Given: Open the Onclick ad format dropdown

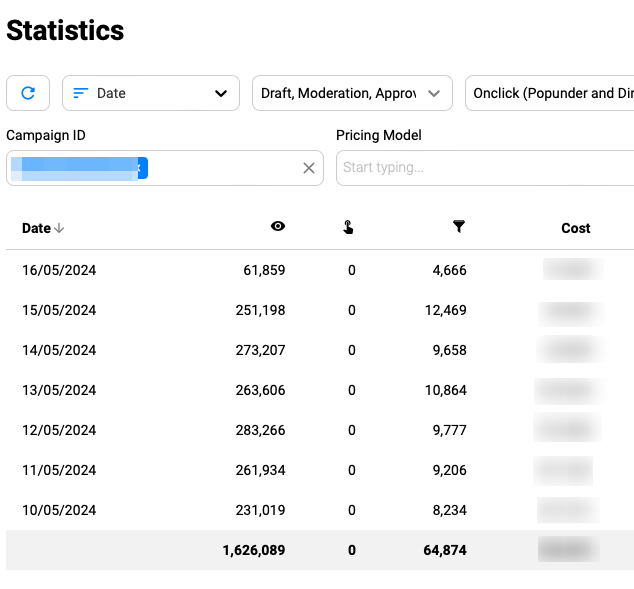Looking at the screenshot, I should (x=550, y=93).
